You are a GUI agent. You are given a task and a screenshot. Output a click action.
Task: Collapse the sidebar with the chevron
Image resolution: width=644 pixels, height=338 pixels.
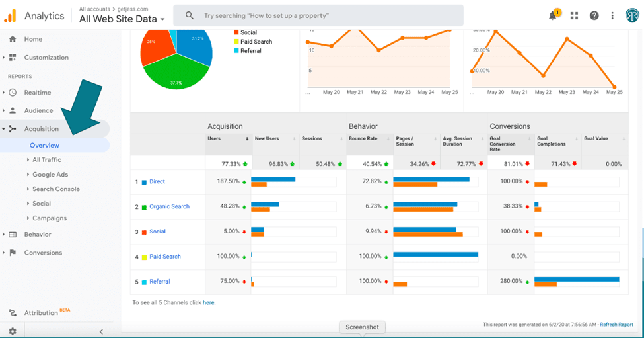(101, 331)
